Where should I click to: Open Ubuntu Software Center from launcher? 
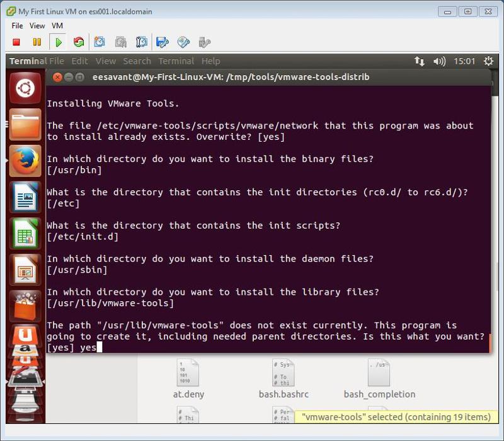point(25,306)
